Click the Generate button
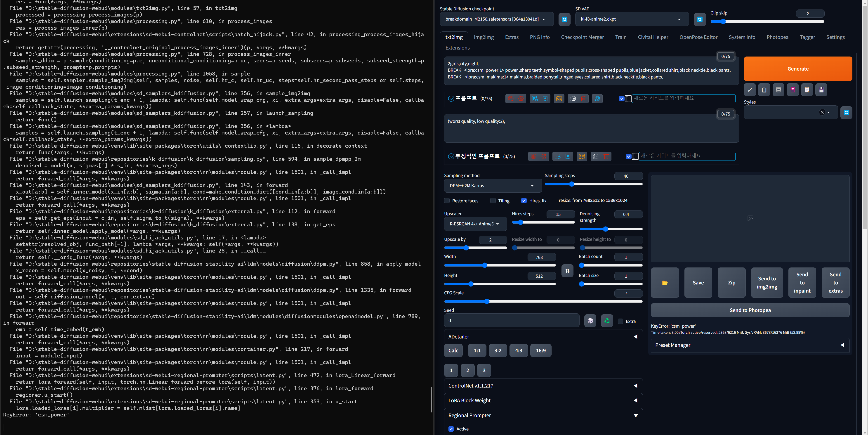The image size is (868, 435). pyautogui.click(x=798, y=69)
